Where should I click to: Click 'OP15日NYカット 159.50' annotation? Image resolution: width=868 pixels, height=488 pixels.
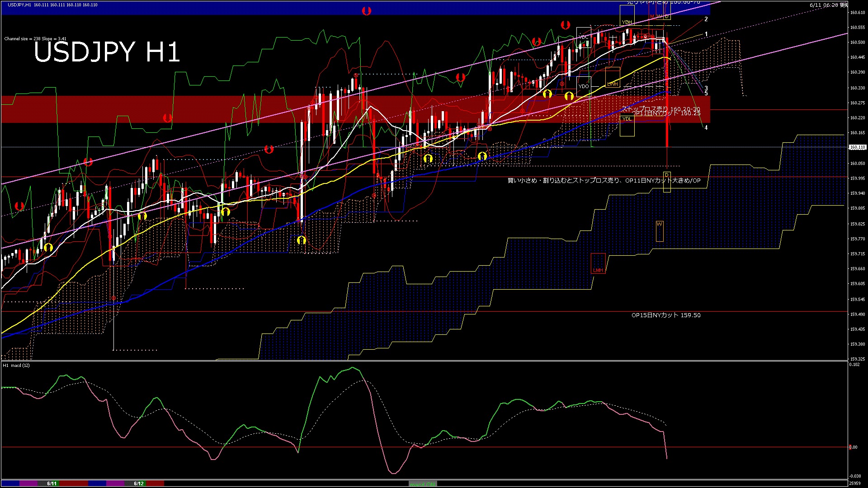pos(666,315)
